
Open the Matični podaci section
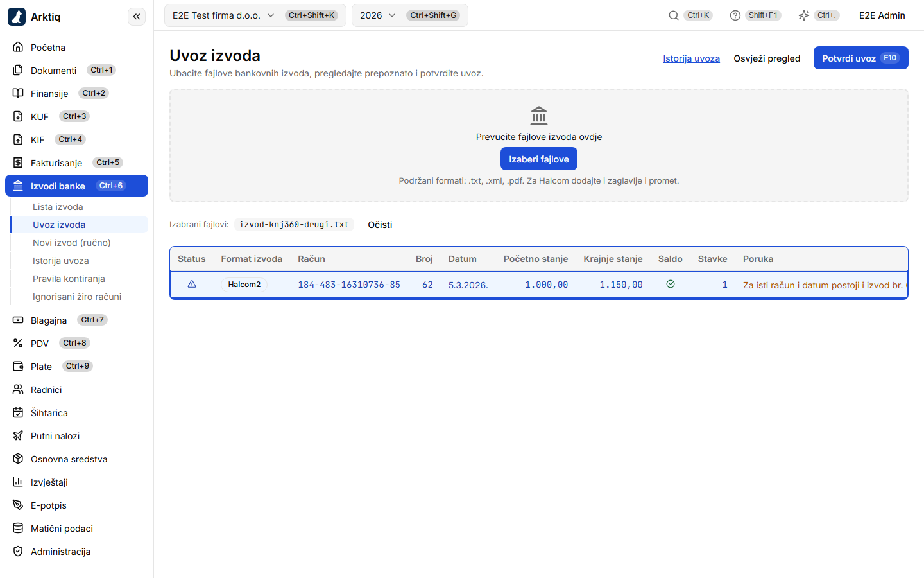[x=76, y=528]
